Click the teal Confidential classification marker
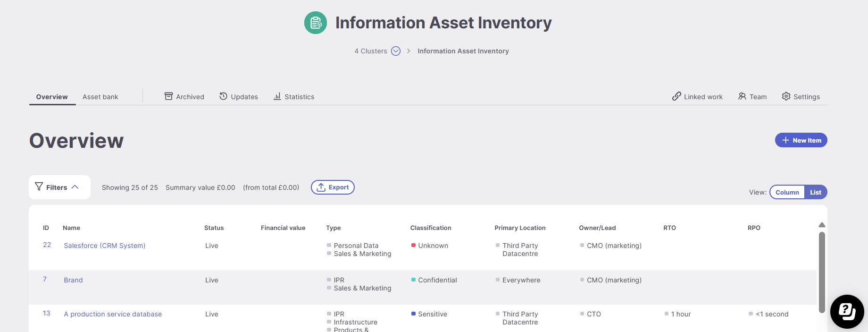This screenshot has height=332, width=868. coord(413,280)
